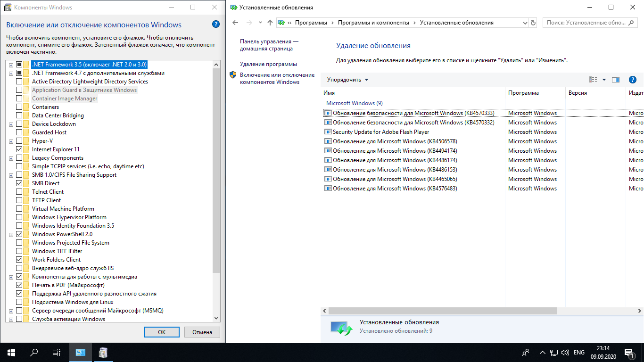Click the Windows Features taskbar icon

coord(103,352)
